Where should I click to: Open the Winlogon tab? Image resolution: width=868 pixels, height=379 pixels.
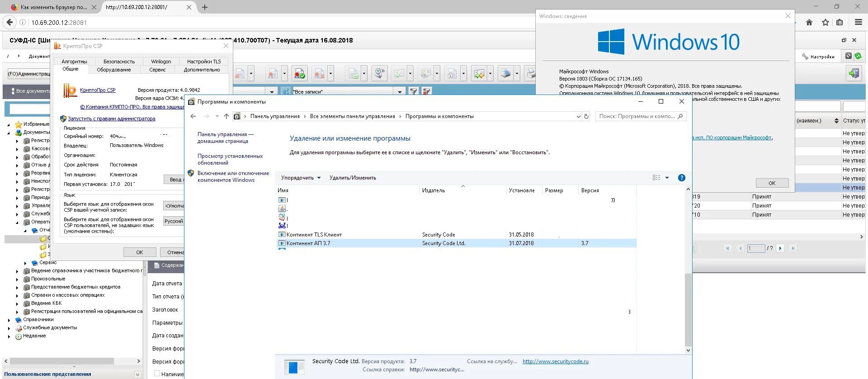click(x=161, y=62)
